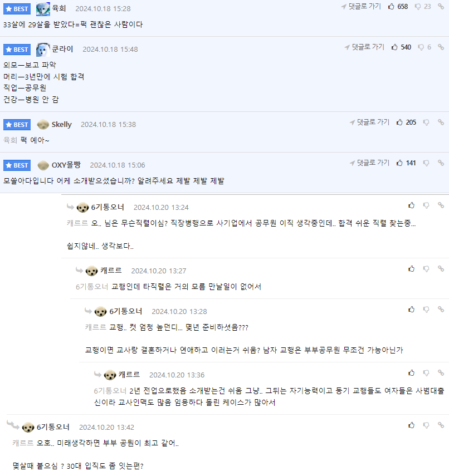Upvote 6기통오너's 13:42 reply
The width and height of the screenshot is (449, 476).
412,425
